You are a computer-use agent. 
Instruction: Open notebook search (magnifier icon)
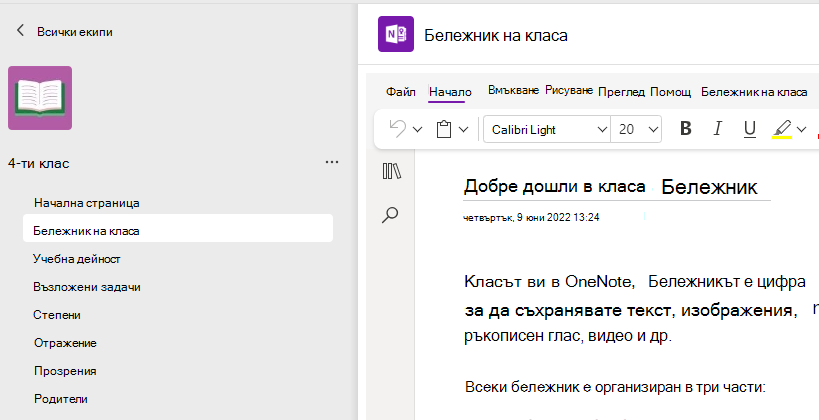[390, 215]
